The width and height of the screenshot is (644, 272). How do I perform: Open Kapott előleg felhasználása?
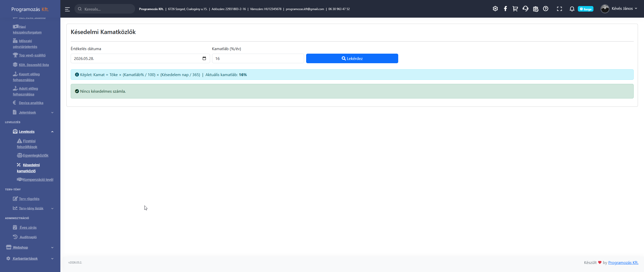(x=26, y=77)
